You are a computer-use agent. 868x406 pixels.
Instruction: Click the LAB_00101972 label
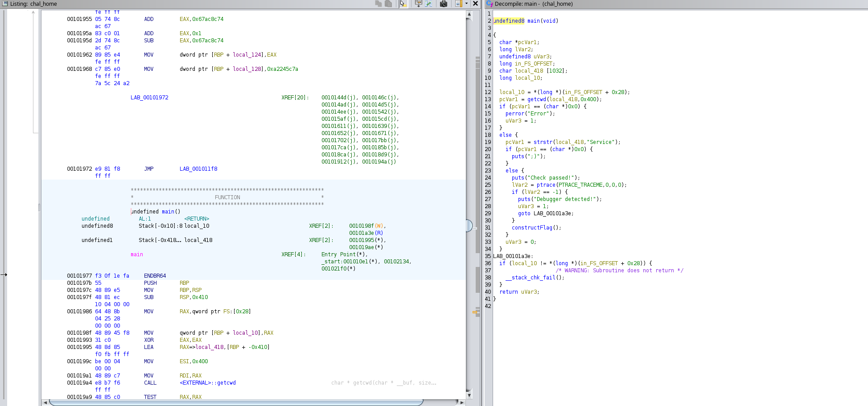click(149, 98)
